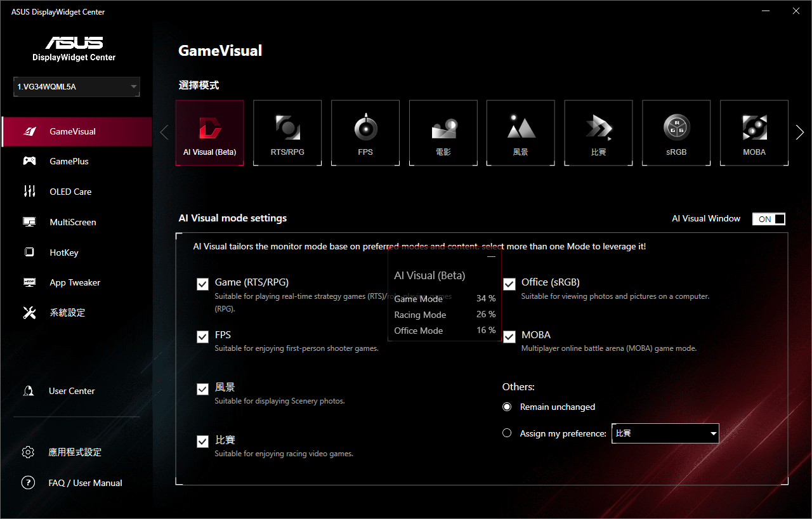Show next modes with right arrow
This screenshot has width=812, height=519.
[800, 133]
